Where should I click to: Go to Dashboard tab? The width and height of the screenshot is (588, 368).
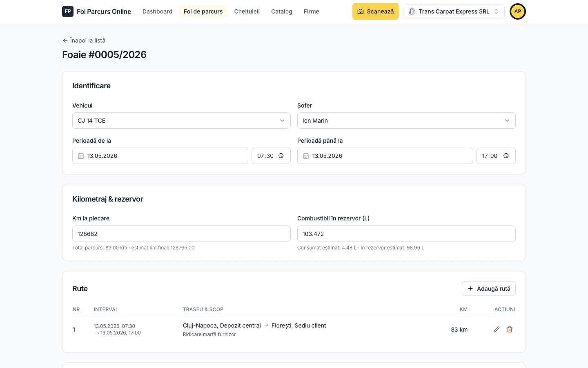157,11
